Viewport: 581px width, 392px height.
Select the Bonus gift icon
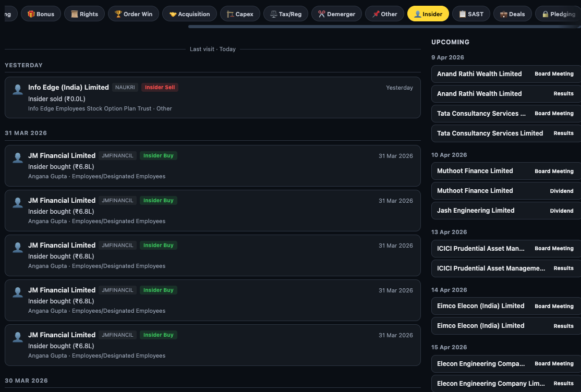click(30, 14)
